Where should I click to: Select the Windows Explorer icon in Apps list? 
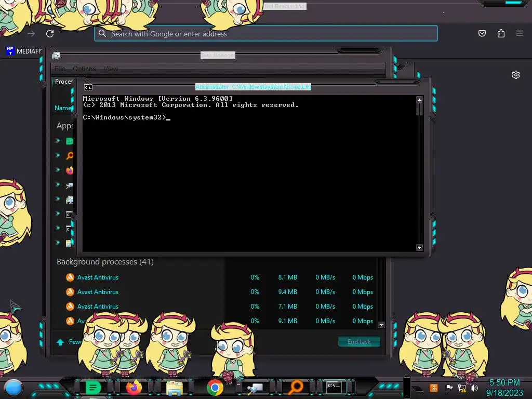(x=70, y=243)
